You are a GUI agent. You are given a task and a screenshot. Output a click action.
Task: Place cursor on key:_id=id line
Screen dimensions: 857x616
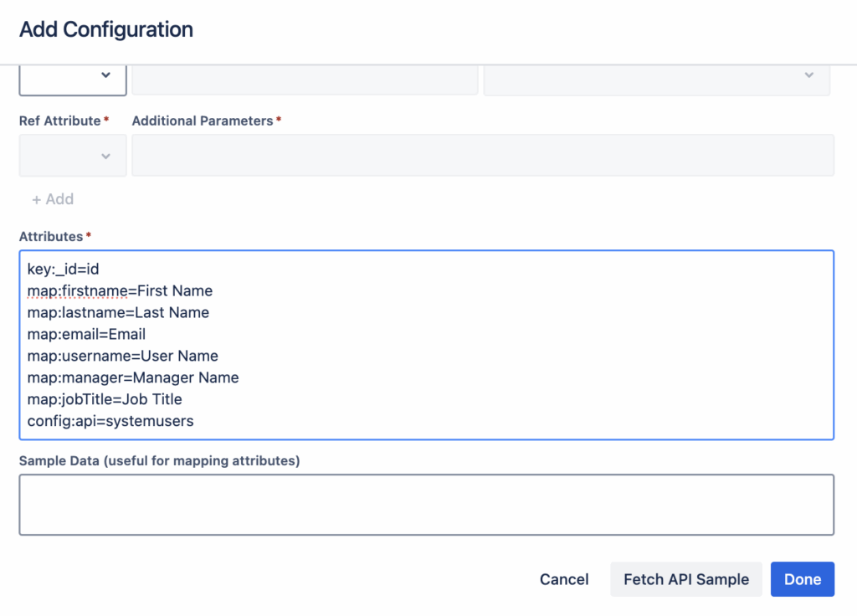coord(64,269)
